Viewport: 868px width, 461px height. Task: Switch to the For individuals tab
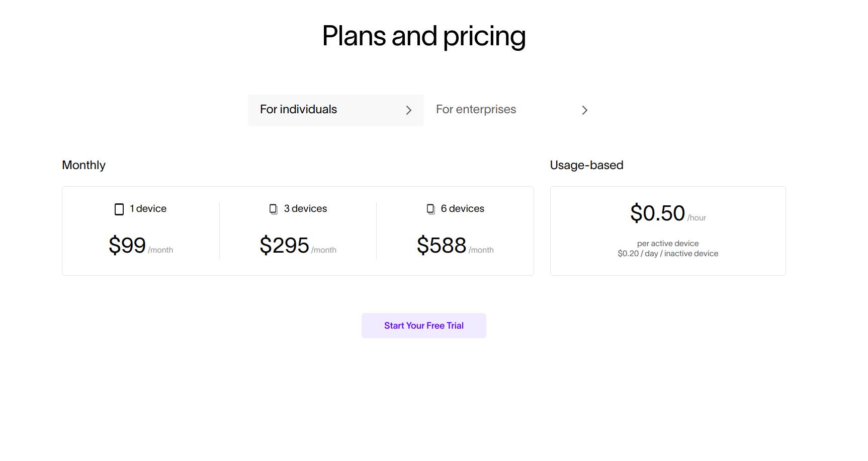point(298,110)
